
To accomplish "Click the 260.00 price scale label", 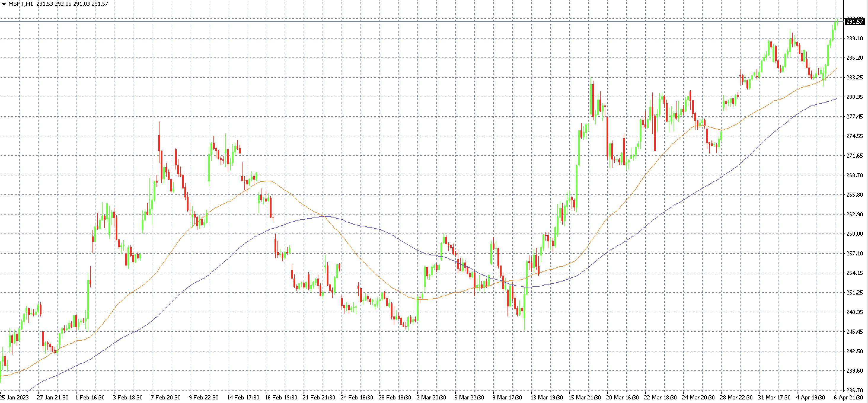I will click(x=855, y=234).
